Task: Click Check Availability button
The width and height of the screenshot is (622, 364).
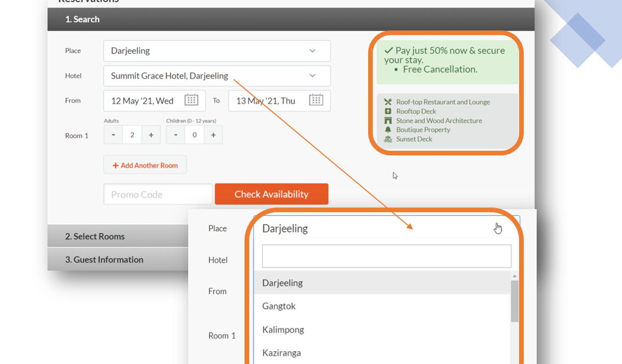Action: (x=271, y=194)
